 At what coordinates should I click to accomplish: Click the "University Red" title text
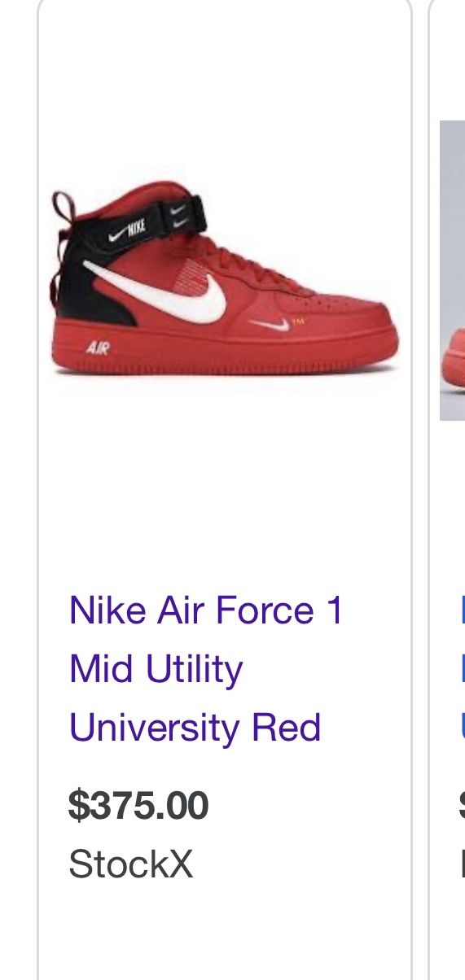(x=195, y=728)
